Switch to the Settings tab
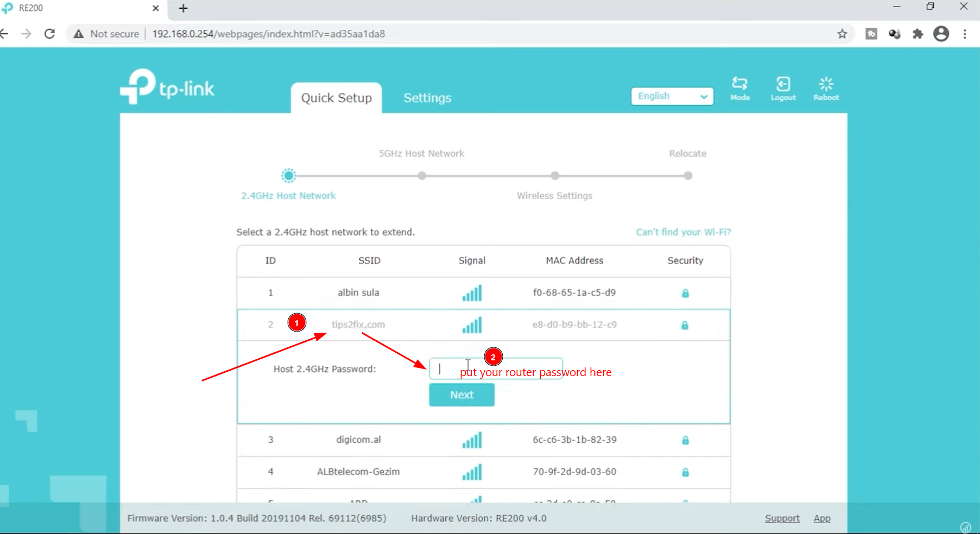The height and width of the screenshot is (534, 980). tap(427, 98)
